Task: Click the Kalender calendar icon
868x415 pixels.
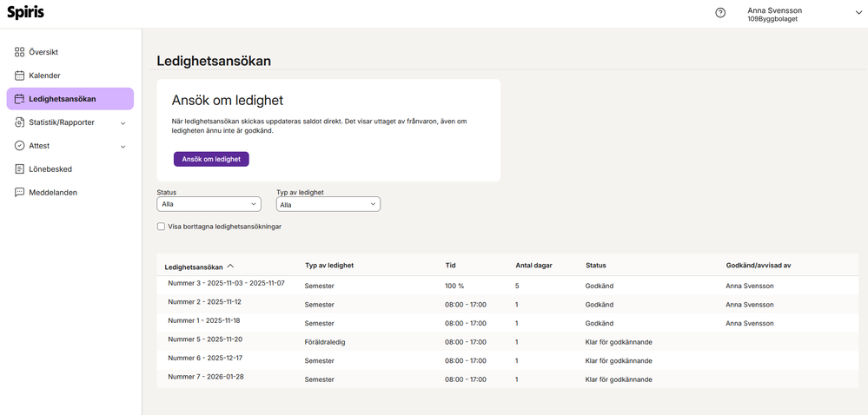Action: pos(19,76)
